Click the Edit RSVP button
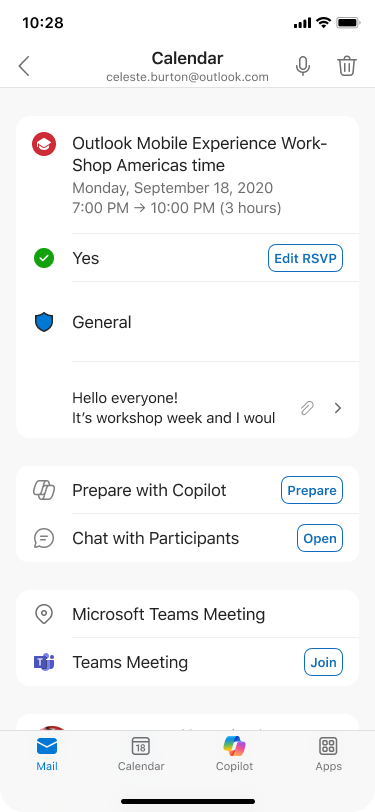This screenshot has height=812, width=375. coord(306,258)
